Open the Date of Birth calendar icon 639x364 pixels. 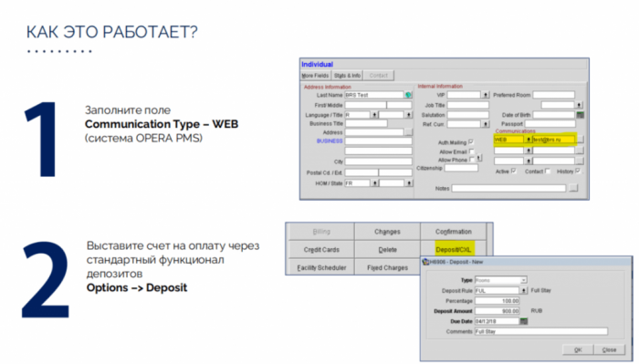click(581, 115)
